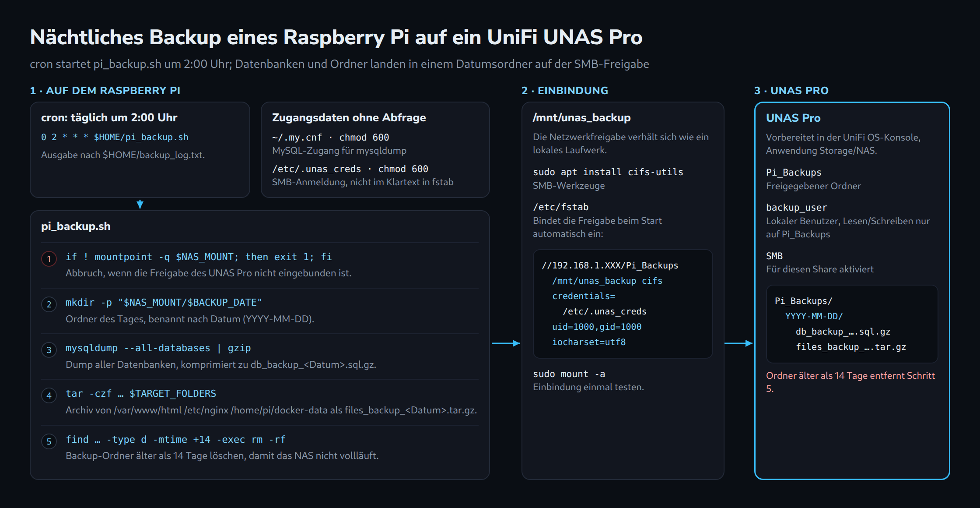Click "Dump aller Datenbanken" description text
The width and height of the screenshot is (980, 508).
click(221, 364)
